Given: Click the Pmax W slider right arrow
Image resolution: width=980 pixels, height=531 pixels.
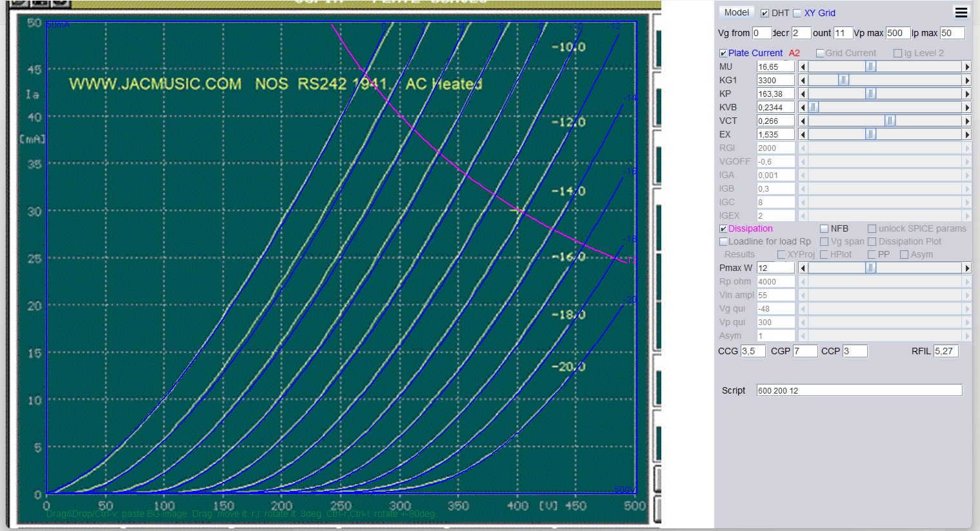Looking at the screenshot, I should coord(966,268).
